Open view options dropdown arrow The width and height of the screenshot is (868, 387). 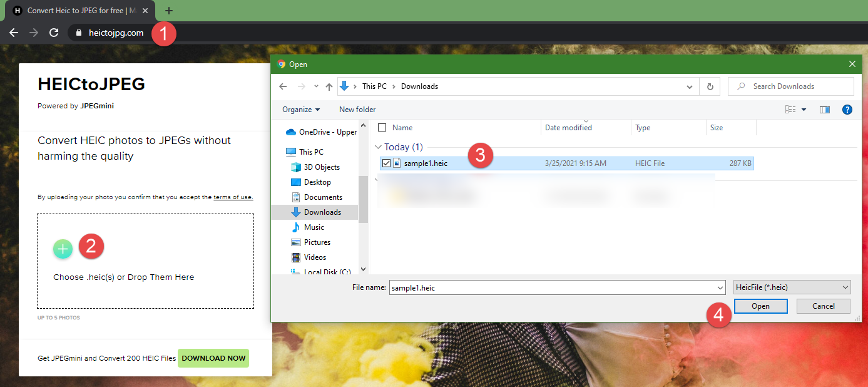pos(804,110)
